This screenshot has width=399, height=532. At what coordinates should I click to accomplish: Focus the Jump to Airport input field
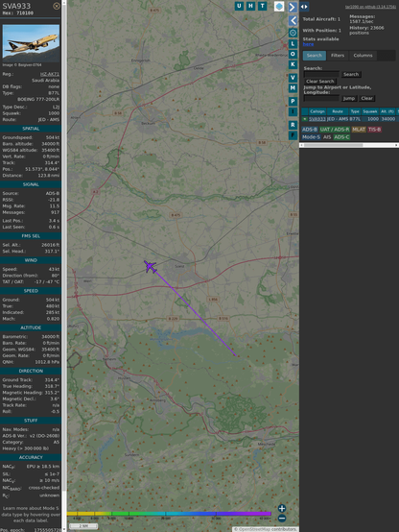321,98
